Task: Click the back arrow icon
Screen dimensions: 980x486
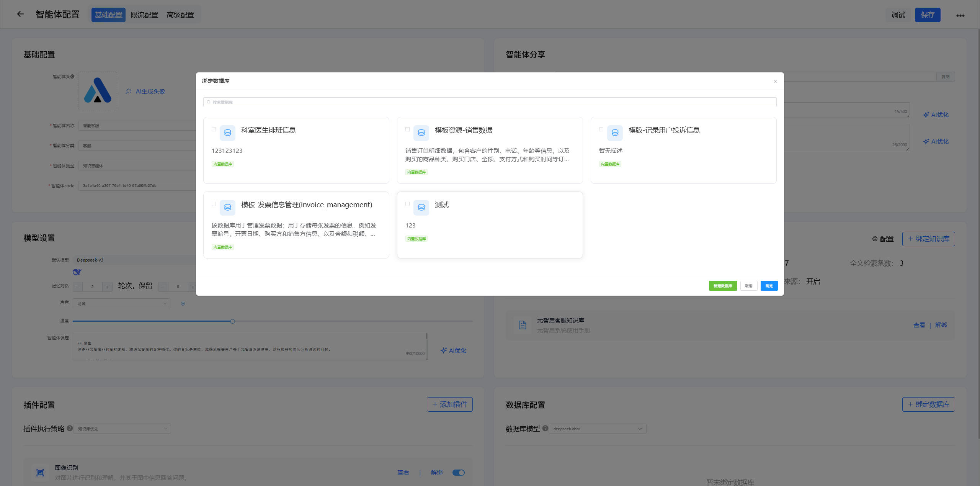Action: tap(20, 14)
